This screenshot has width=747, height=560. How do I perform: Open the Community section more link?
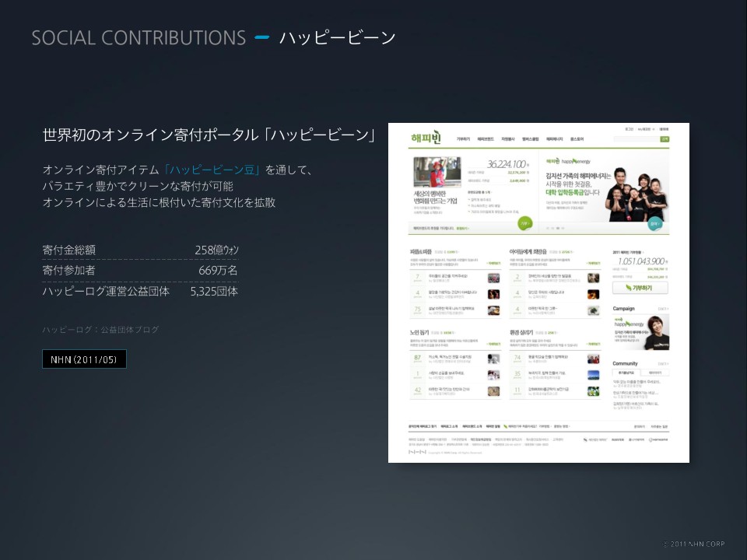pos(663,364)
